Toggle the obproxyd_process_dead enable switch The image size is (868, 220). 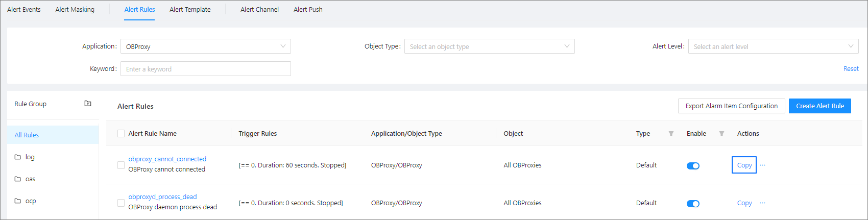tap(693, 204)
